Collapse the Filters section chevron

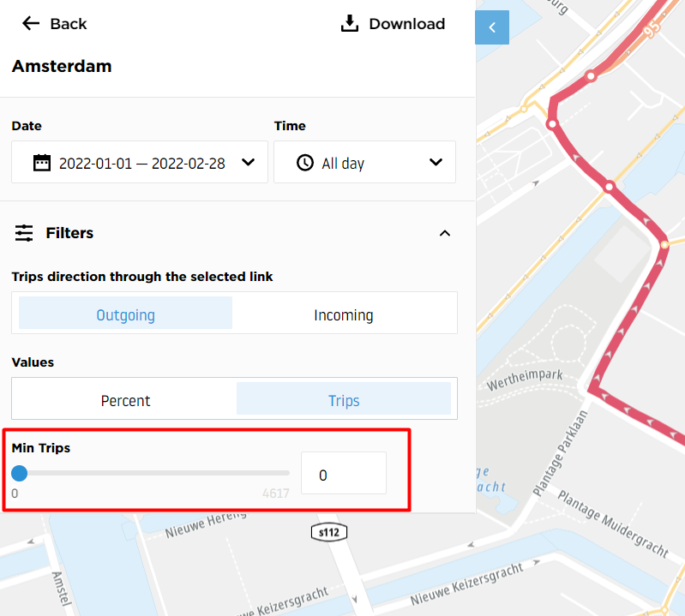[x=445, y=233]
